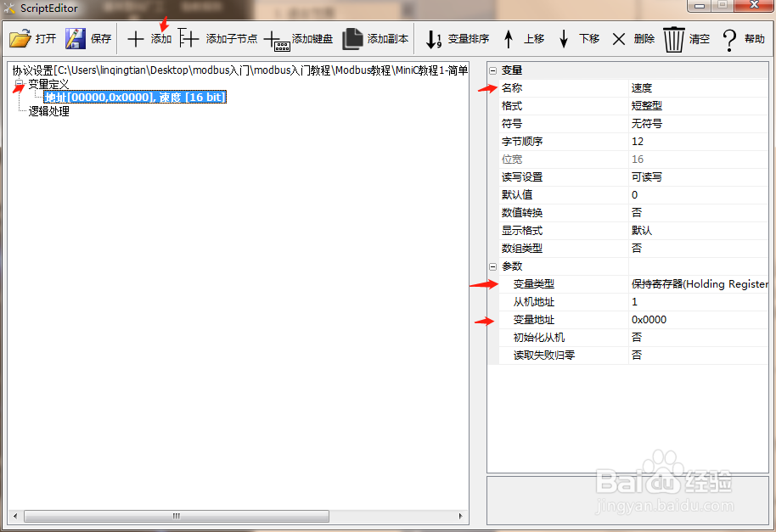This screenshot has width=776, height=532.
Task: Click the 读取失败归零 property label
Action: (x=544, y=355)
